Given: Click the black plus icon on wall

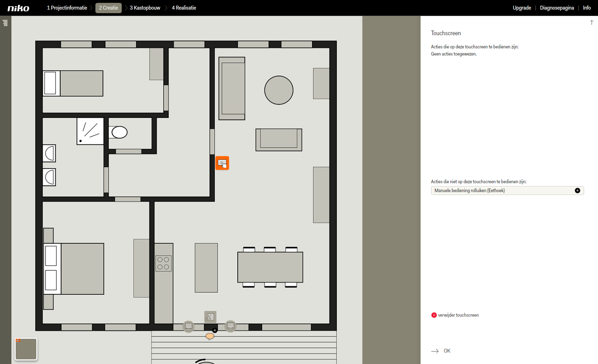Looking at the screenshot, I should click(x=215, y=330).
